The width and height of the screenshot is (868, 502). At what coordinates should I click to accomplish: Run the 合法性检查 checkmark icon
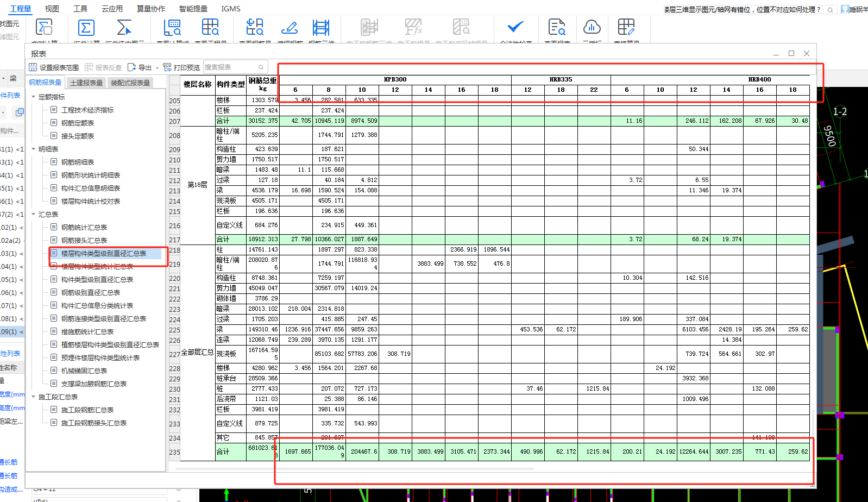(515, 27)
